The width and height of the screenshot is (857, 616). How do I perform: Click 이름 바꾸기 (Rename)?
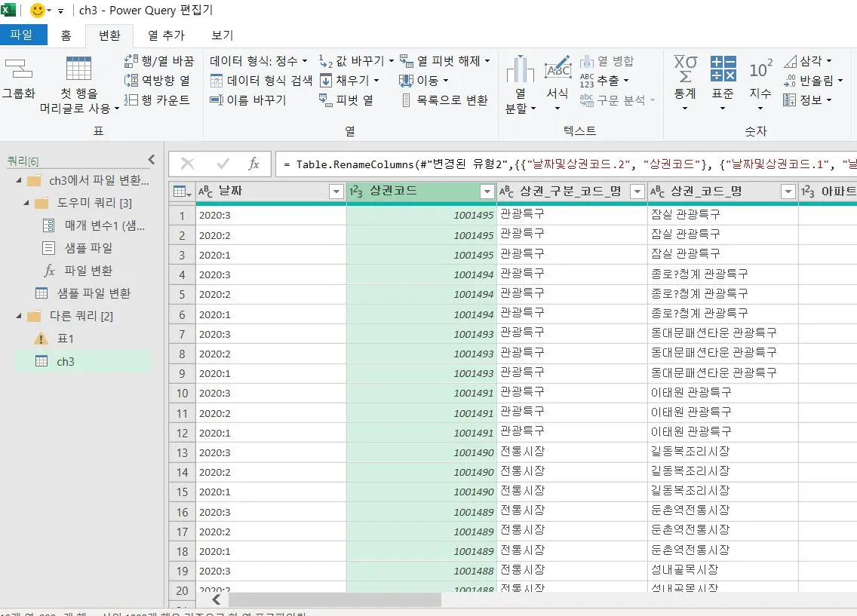pos(248,100)
